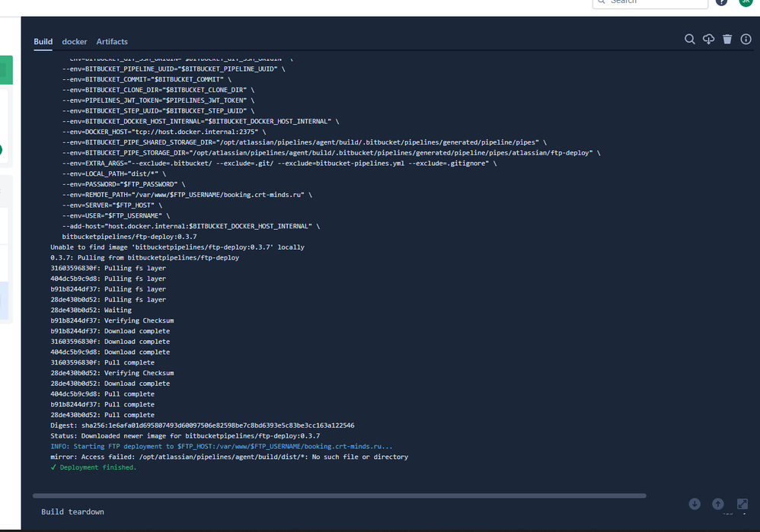The image size is (760, 532).
Task: Click the 'Deployment finished.' log line
Action: [x=94, y=467]
